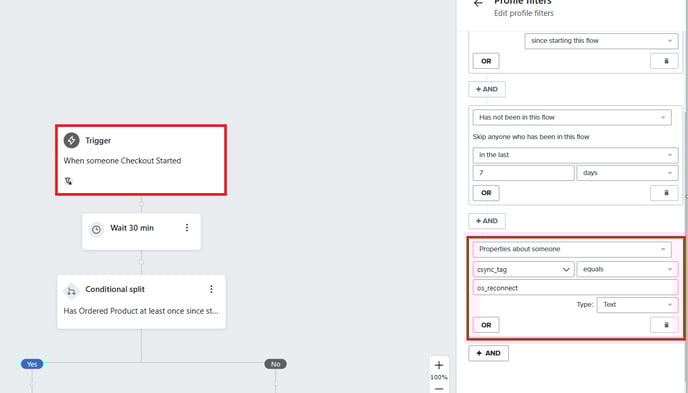Viewport: 688px width, 393px height.
Task: Select the Wait 30 min step
Action: 141,232
